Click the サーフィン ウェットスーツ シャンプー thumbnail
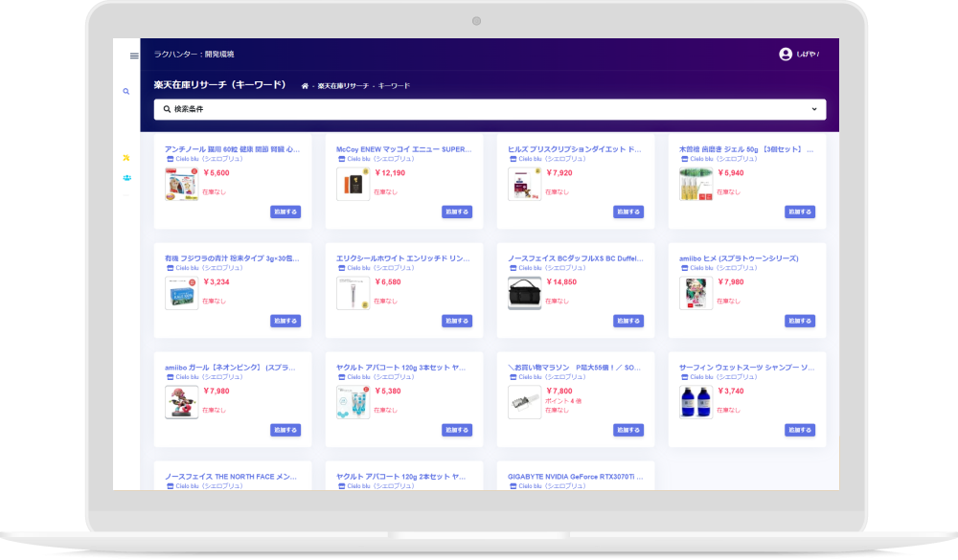 [696, 402]
